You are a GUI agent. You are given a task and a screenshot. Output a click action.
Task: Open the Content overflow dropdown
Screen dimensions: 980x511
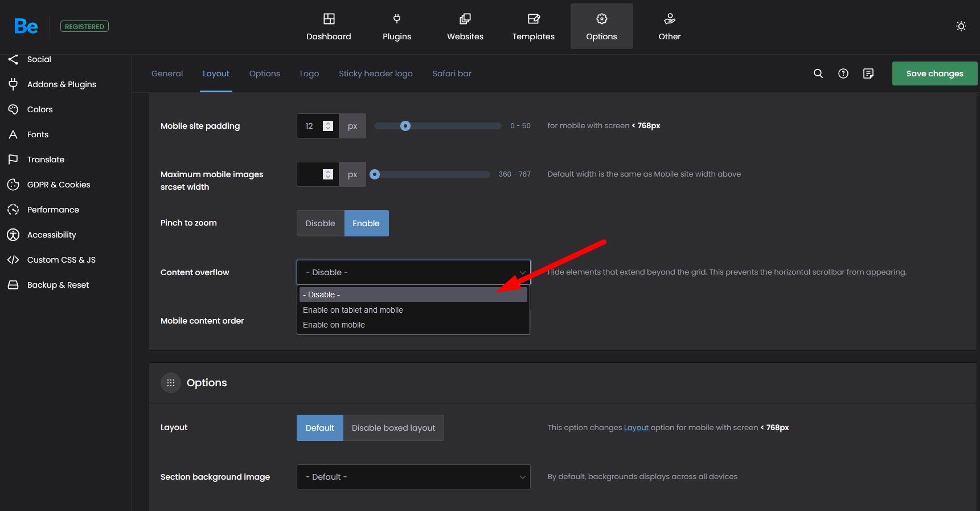point(413,272)
